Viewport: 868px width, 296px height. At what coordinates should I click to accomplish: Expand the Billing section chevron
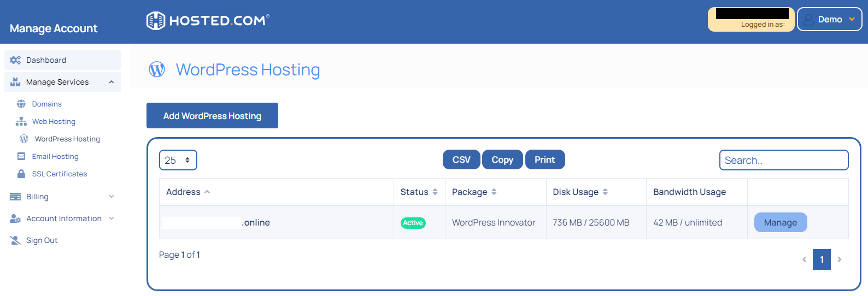tap(112, 197)
